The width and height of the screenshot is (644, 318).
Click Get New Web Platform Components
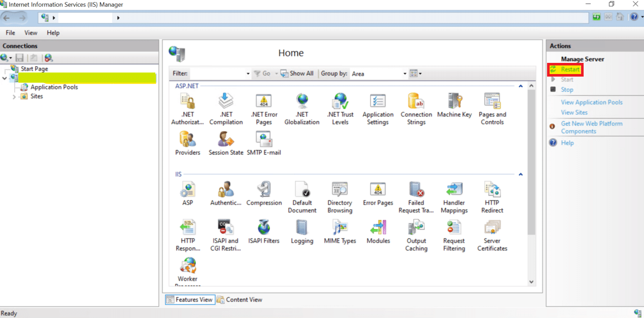pyautogui.click(x=591, y=127)
